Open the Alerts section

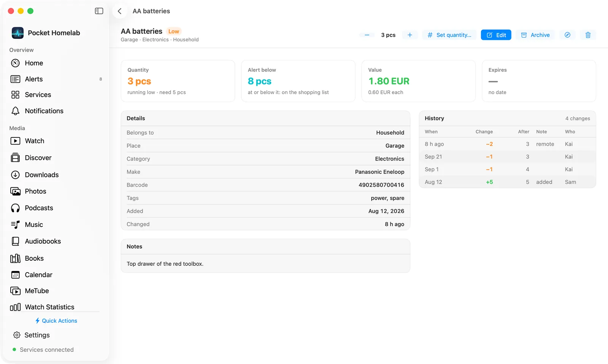(x=55, y=79)
